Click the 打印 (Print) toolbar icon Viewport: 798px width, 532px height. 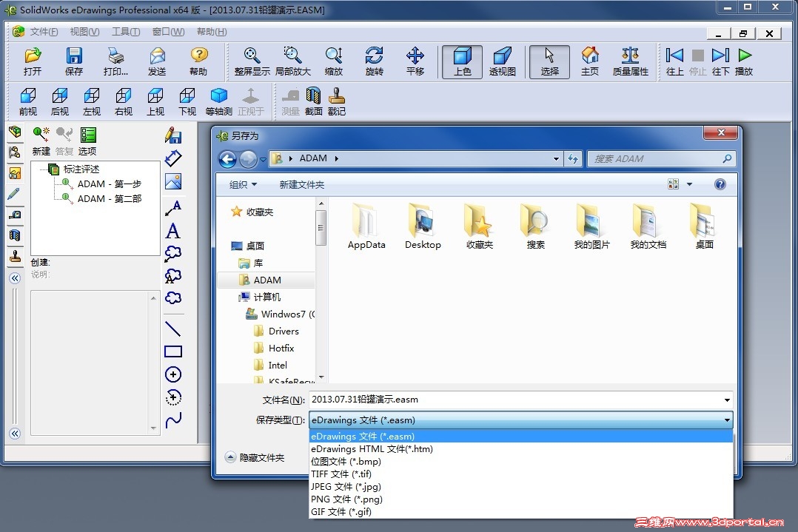(116, 61)
